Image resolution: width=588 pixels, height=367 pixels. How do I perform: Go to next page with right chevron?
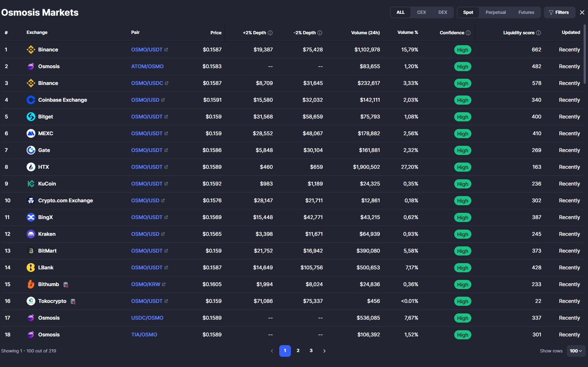click(x=324, y=351)
